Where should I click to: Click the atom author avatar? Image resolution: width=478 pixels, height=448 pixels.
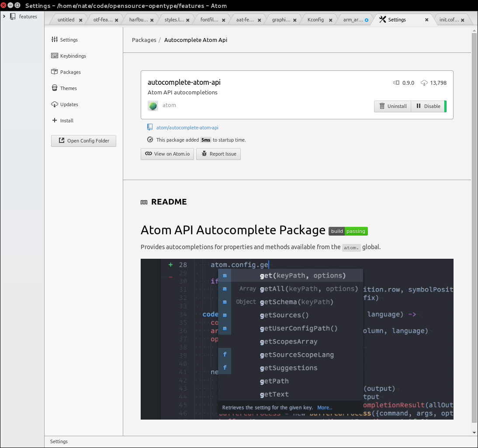153,106
